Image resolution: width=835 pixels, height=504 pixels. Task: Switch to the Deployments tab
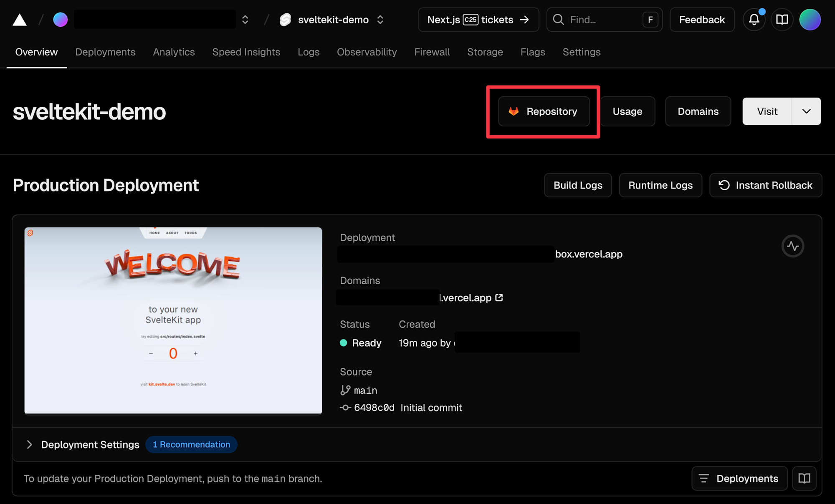point(105,52)
